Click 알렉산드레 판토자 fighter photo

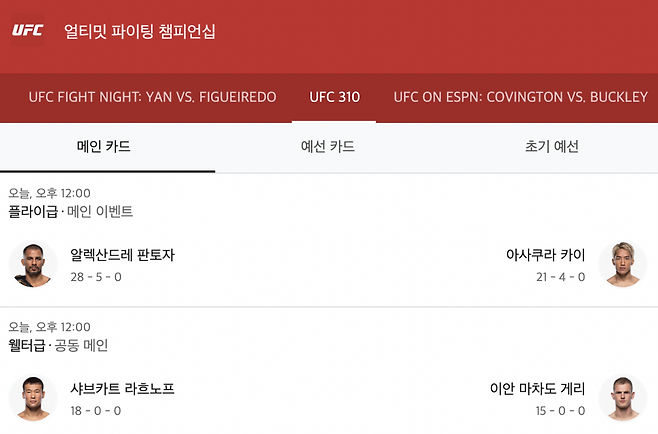(x=33, y=264)
